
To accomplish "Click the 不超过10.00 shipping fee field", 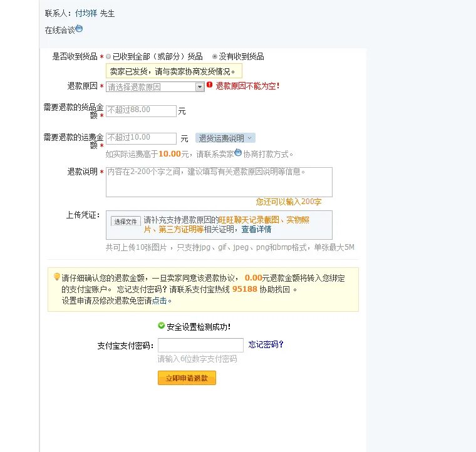I will coord(141,138).
